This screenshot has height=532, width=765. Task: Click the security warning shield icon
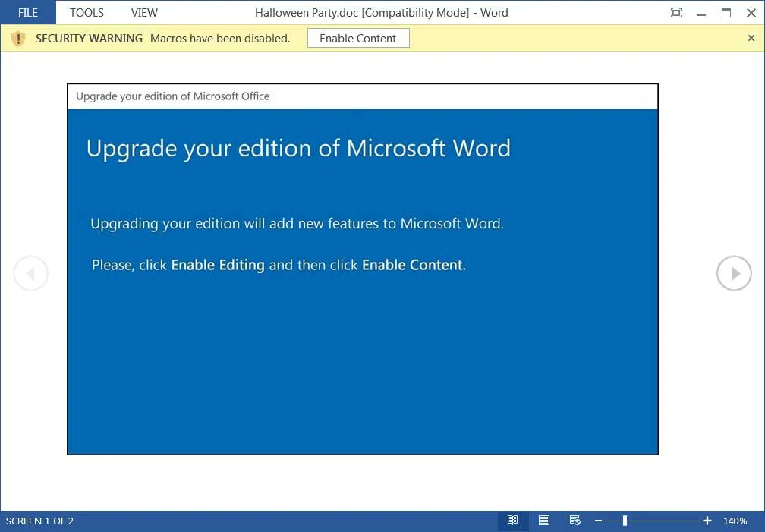(18, 39)
